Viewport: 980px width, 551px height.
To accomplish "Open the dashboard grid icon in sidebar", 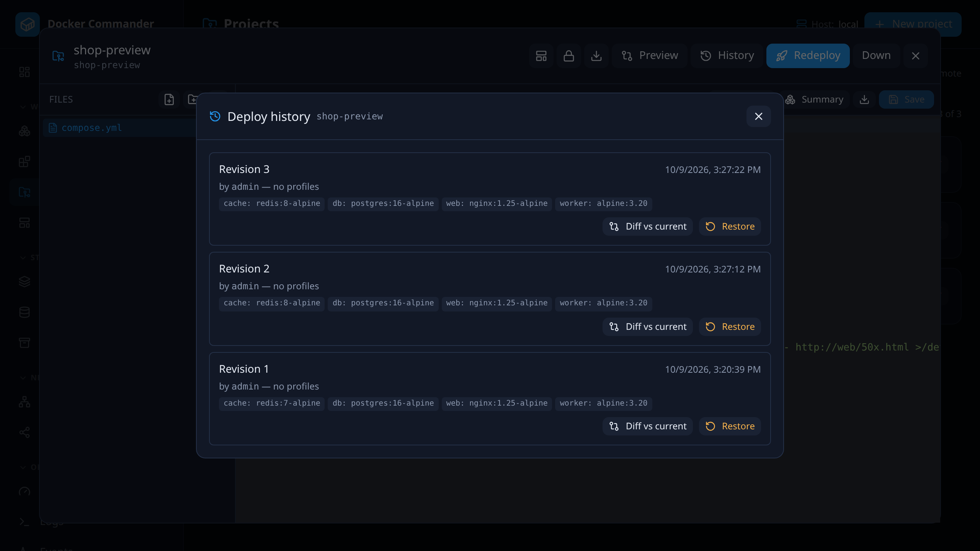I will [24, 72].
